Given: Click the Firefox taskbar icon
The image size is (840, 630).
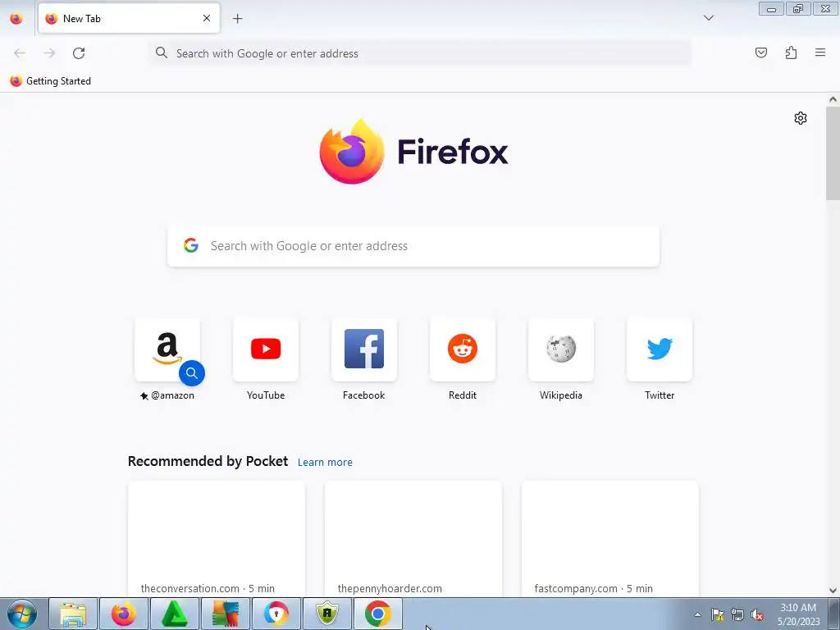Looking at the screenshot, I should (124, 614).
